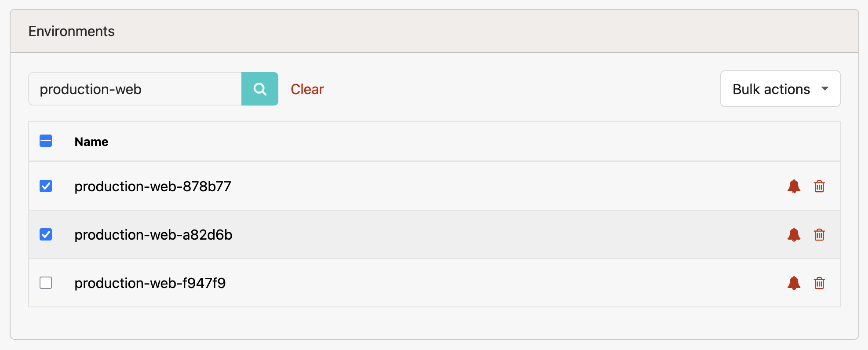Select the production-web-878b77 name text
Image resolution: width=868 pixels, height=350 pixels.
click(153, 186)
